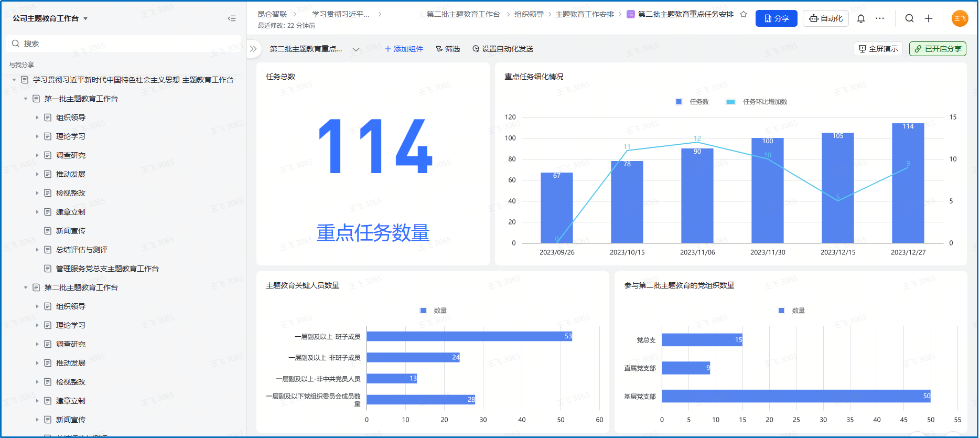Go to 第二批主题教育工作台 breadcrumb
Screen dimensions: 980x438
[x=463, y=14]
